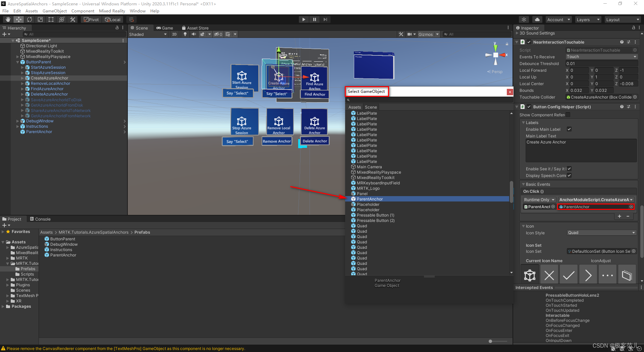Switch to the Game tab
This screenshot has height=352, width=644.
coord(164,28)
